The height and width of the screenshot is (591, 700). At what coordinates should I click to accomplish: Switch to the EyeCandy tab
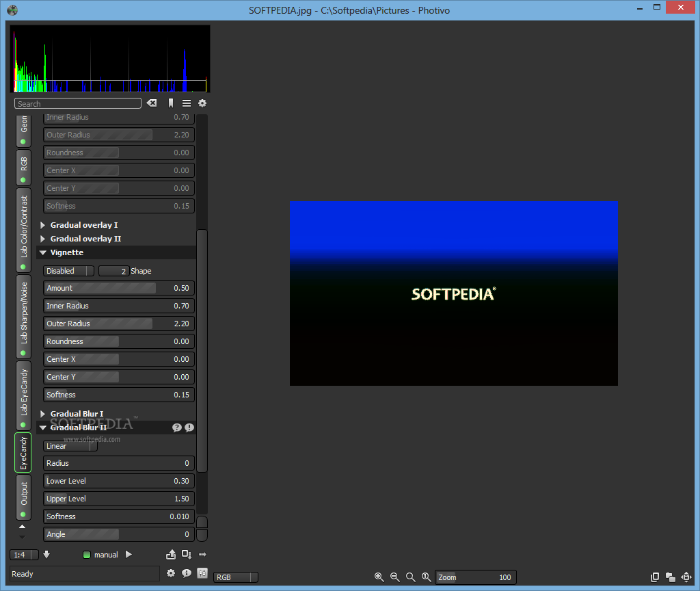(23, 453)
